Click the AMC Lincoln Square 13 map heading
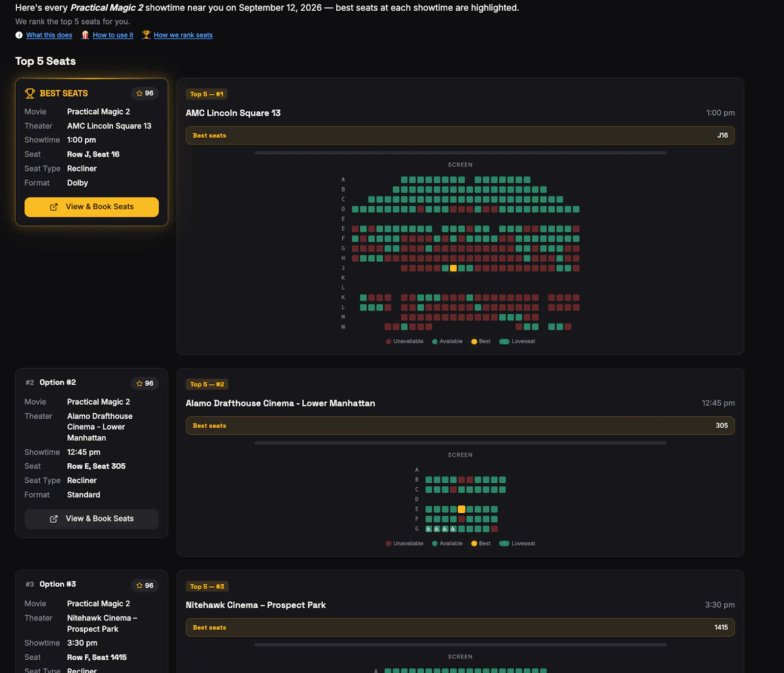Screen dimensions: 784x673 (233, 113)
